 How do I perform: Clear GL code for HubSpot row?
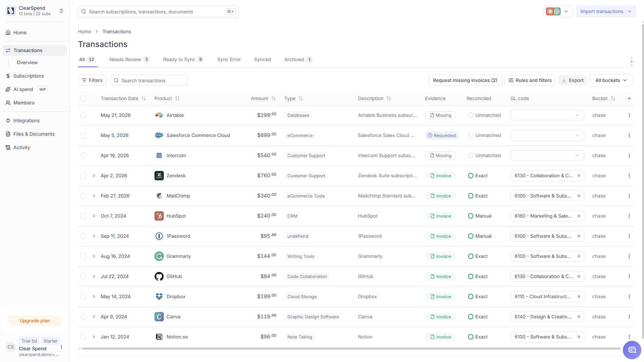[579, 216]
